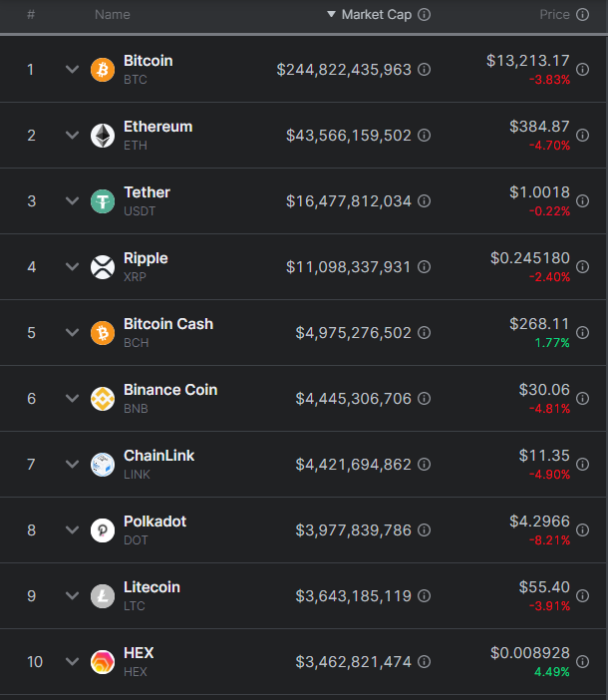Open the Bitcoin Cash name link
The image size is (608, 700).
pyautogui.click(x=168, y=324)
